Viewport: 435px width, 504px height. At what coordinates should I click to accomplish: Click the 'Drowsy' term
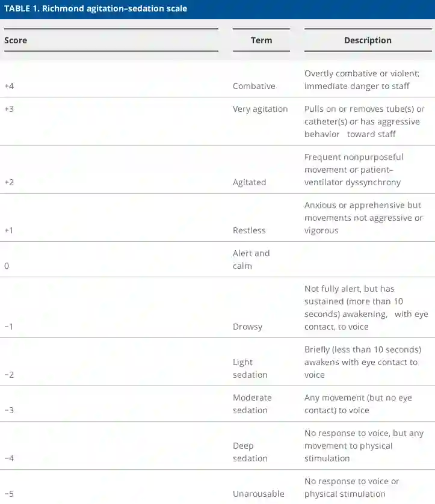click(247, 327)
